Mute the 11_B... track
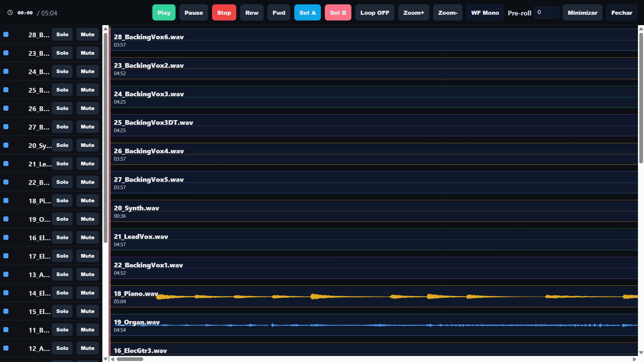Image resolution: width=644 pixels, height=362 pixels. coord(88,330)
